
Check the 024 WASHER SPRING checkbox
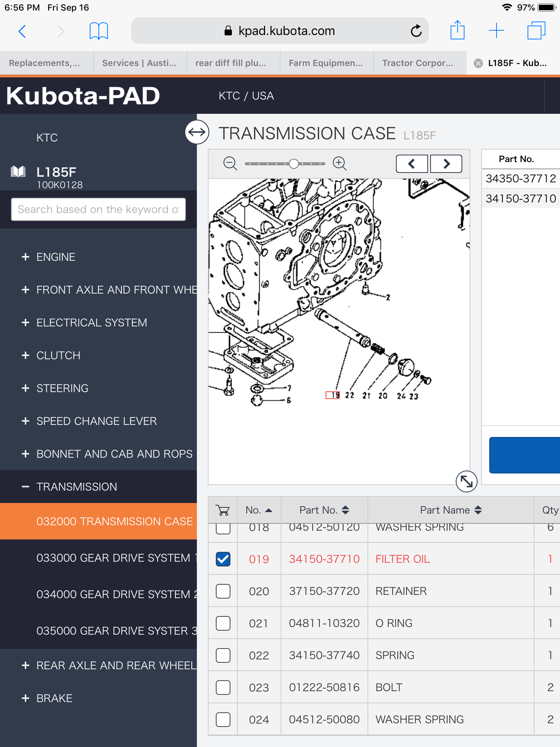pos(223,719)
